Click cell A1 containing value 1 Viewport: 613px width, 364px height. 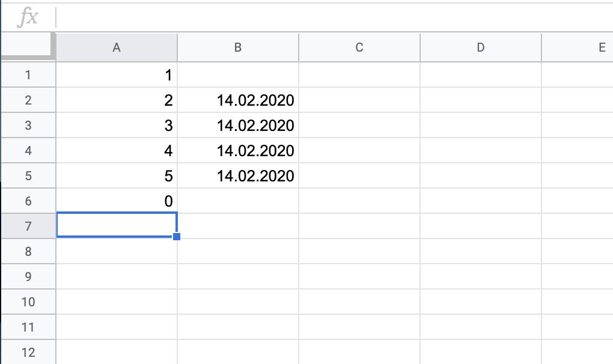pyautogui.click(x=117, y=75)
